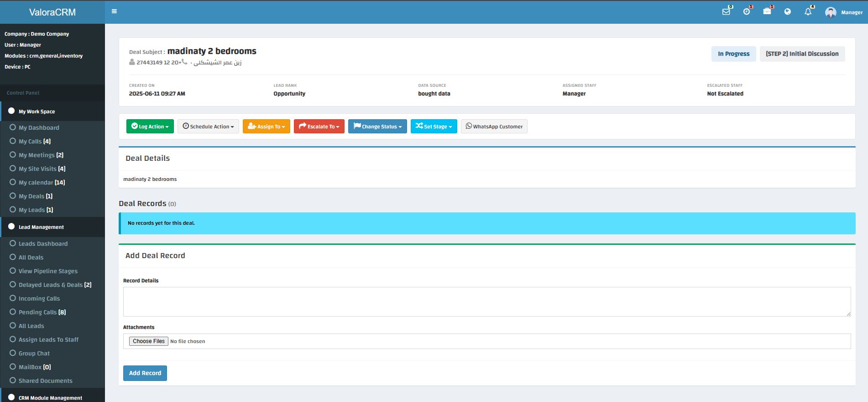Open Assign Leads To Staff
868x402 pixels.
pos(48,340)
